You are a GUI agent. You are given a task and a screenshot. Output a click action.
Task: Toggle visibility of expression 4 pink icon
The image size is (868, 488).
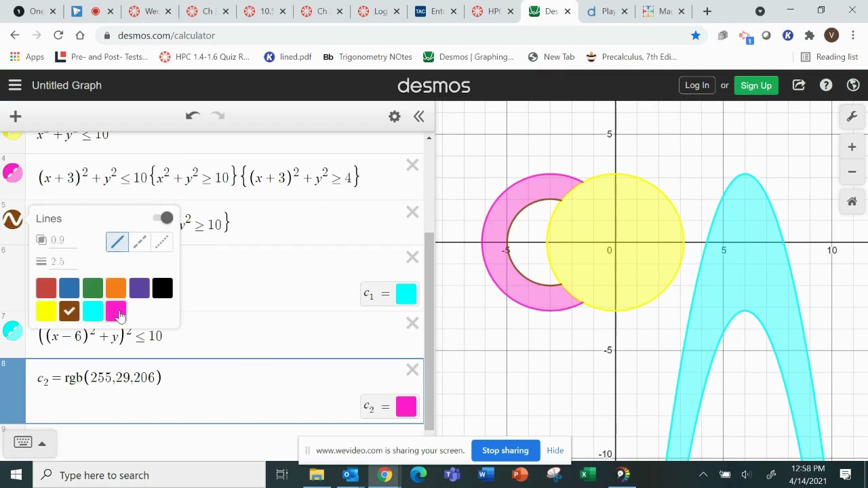click(x=13, y=174)
